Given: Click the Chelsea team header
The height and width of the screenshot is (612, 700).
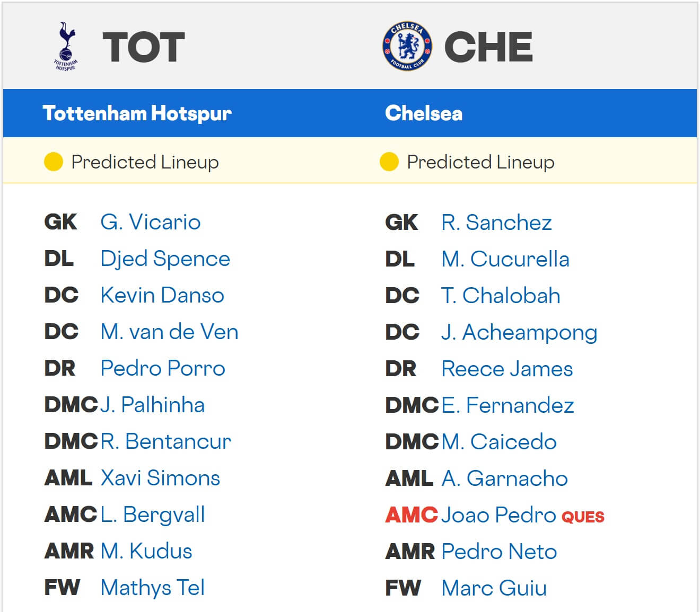Looking at the screenshot, I should pos(424,113).
